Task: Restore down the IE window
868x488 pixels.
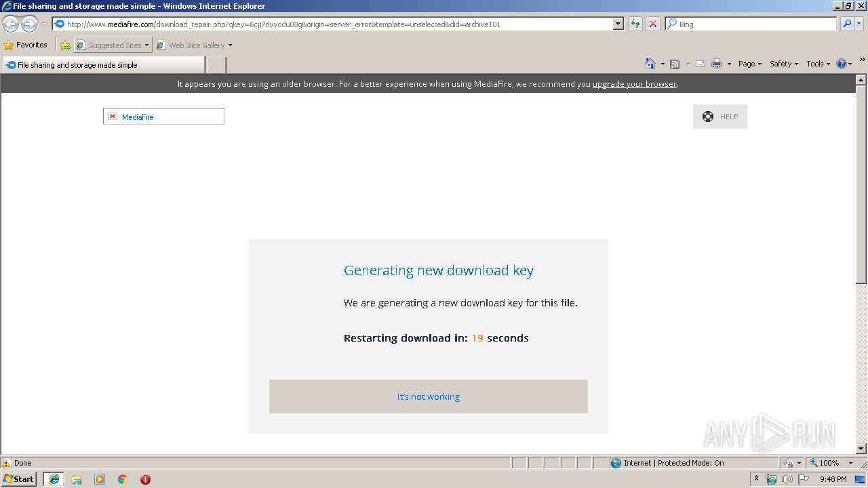Action: pyautogui.click(x=848, y=5)
